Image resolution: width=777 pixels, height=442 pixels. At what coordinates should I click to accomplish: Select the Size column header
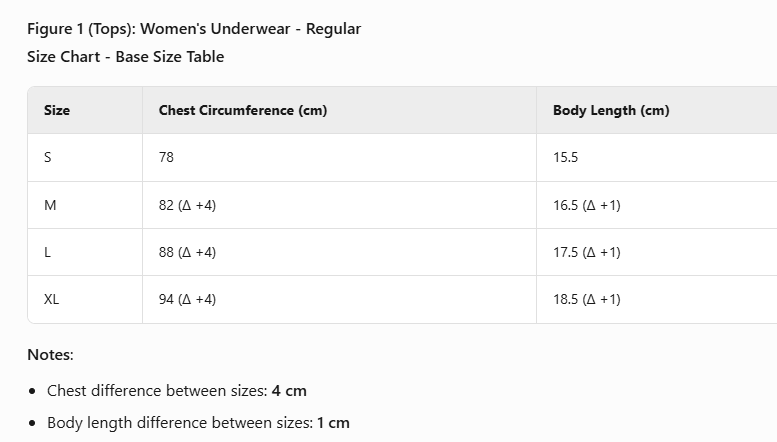coord(57,110)
